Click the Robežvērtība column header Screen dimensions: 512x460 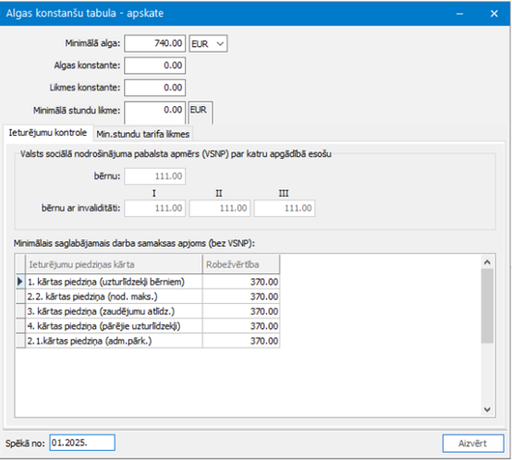tap(241, 265)
